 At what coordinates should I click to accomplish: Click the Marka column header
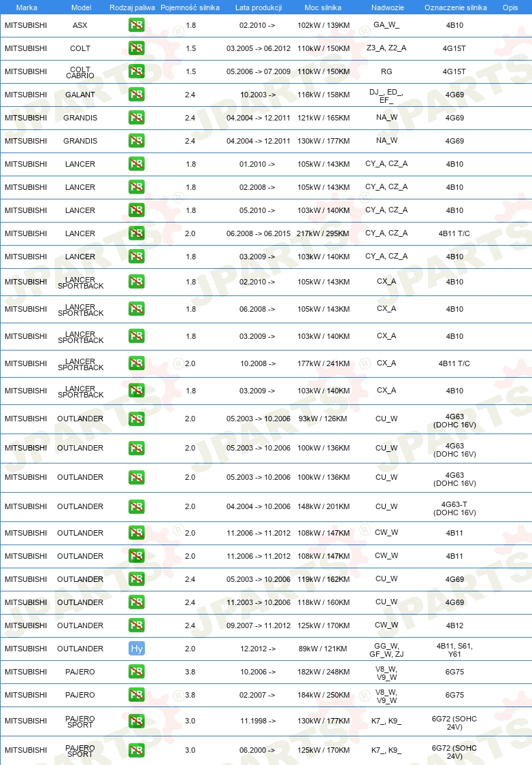click(27, 7)
